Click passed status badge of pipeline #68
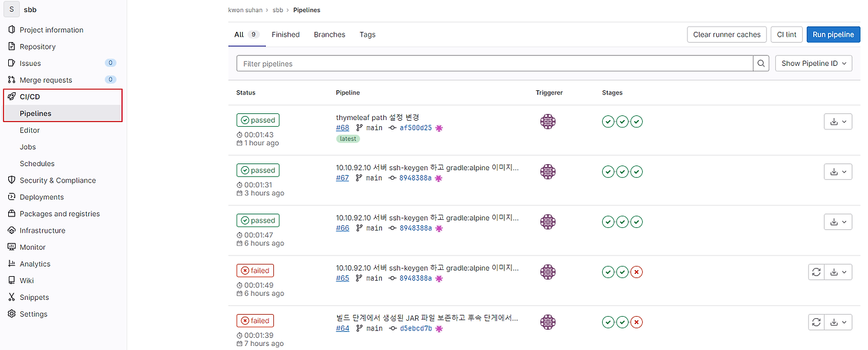Screen dimensions: 868x350 pyautogui.click(x=258, y=120)
